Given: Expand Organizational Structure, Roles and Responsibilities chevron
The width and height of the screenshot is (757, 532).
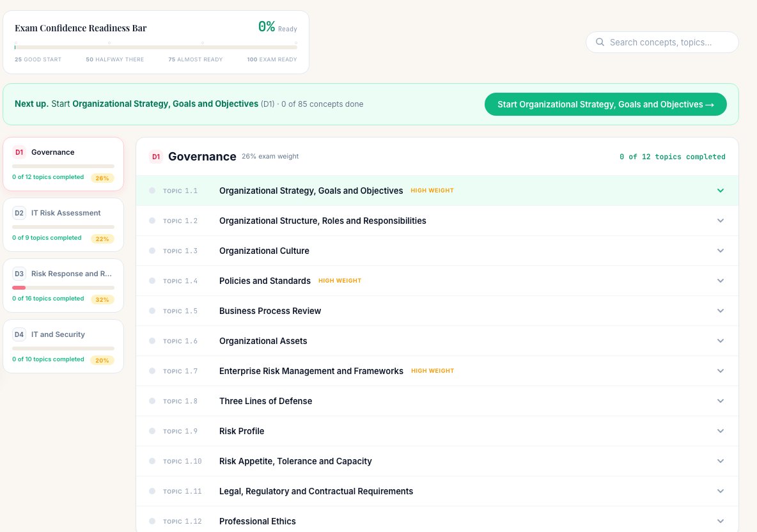Looking at the screenshot, I should [721, 221].
